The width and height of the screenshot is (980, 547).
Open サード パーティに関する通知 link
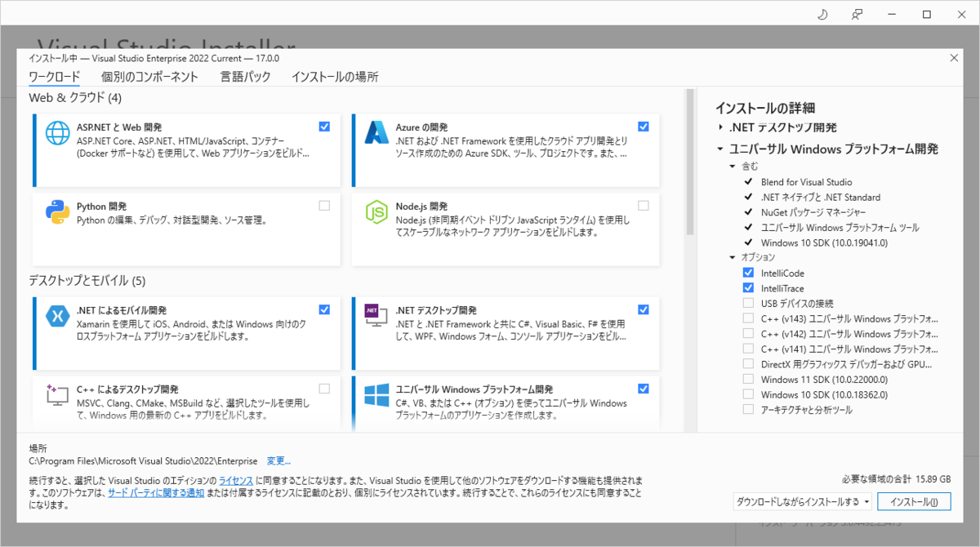157,493
